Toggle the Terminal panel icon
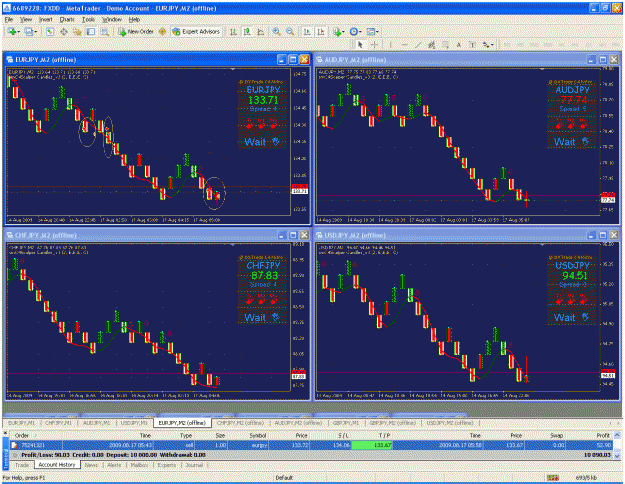The width and height of the screenshot is (625, 484). 91,31
